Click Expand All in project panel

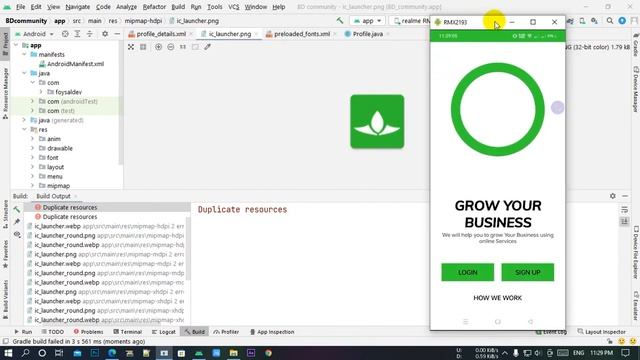(x=77, y=34)
